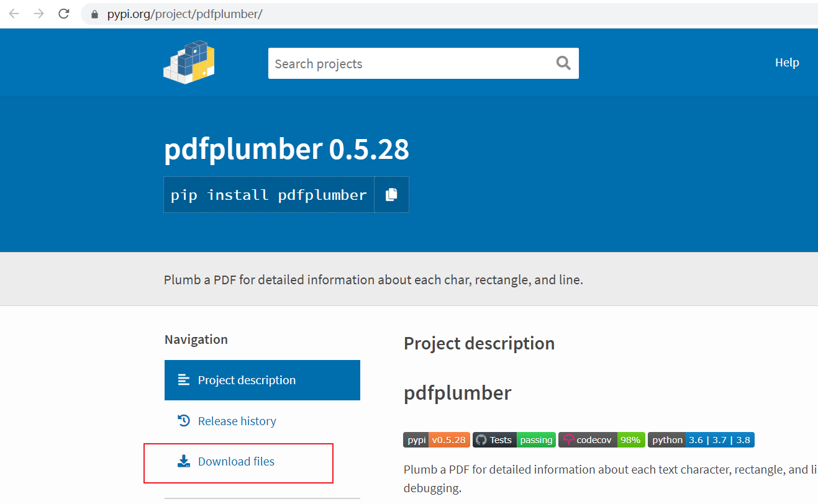Copy pip install command with clipboard icon
The height and width of the screenshot is (504, 818).
pyautogui.click(x=391, y=195)
